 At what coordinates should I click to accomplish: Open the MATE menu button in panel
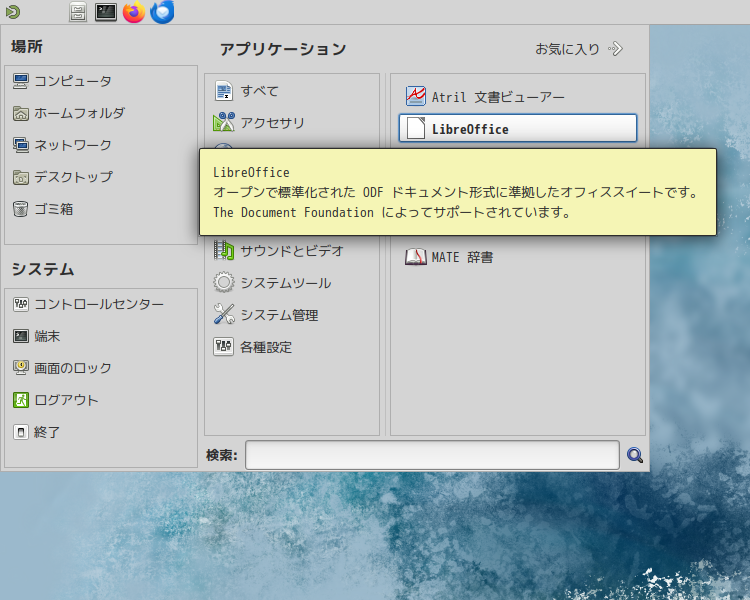(13, 11)
